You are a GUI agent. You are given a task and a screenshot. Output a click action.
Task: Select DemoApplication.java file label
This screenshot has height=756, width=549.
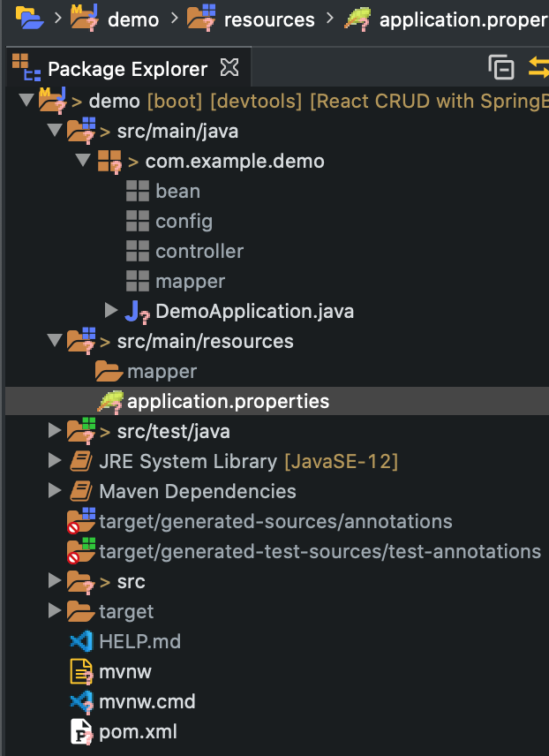pos(255,312)
